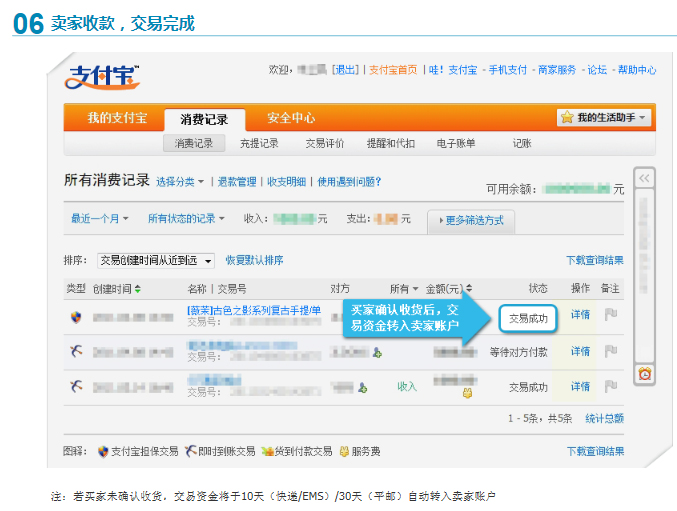Image resolution: width=677 pixels, height=511 pixels.
Task: Click the 退出 logout link
Action: [x=346, y=70]
